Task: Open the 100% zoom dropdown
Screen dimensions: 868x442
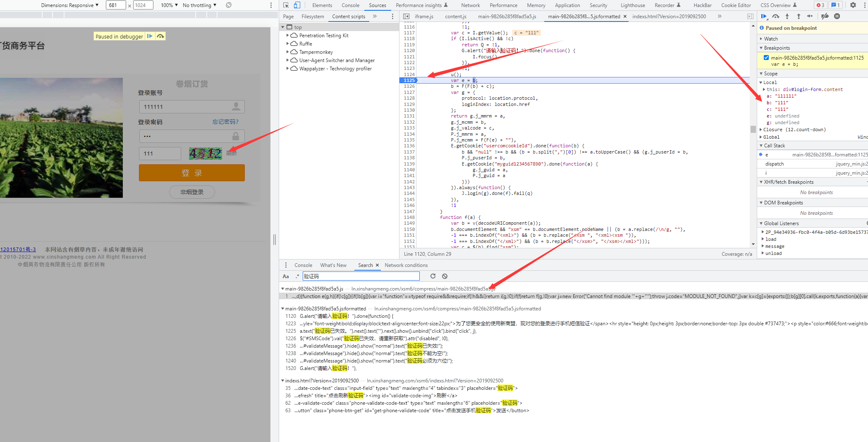Action: [169, 5]
